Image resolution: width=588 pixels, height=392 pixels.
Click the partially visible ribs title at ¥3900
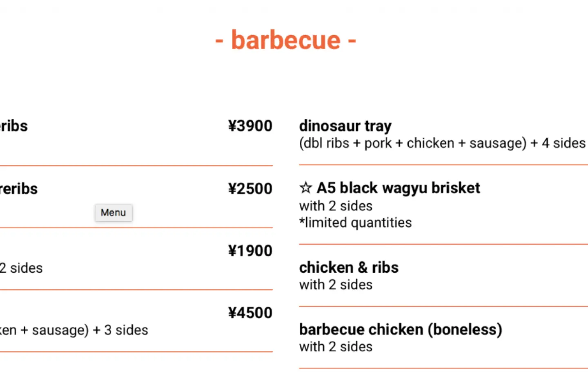click(14, 126)
